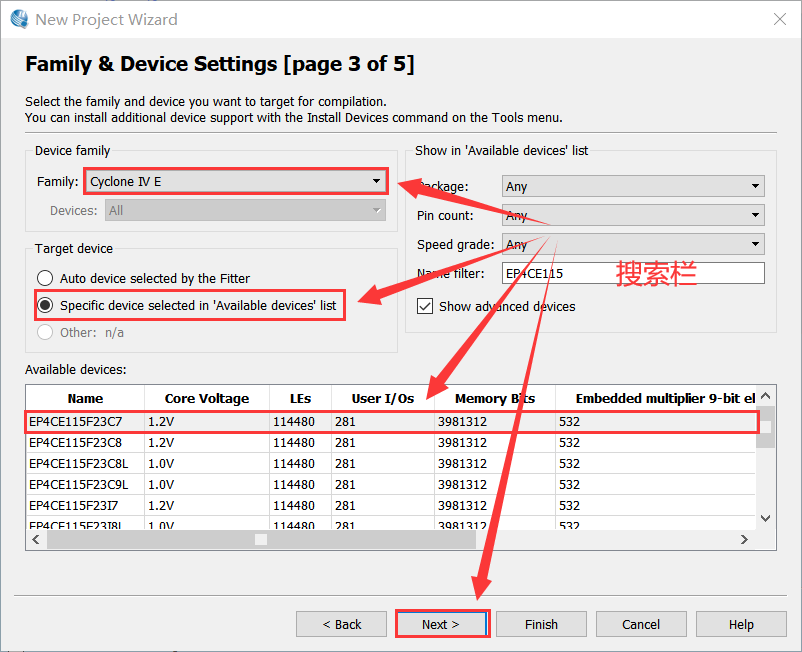The image size is (802, 652).
Task: Select device row EP4CE115F23I7
Action: [391, 505]
